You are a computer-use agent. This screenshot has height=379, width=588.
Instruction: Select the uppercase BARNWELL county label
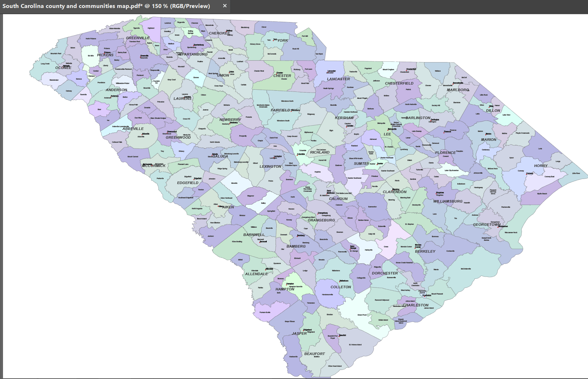[254, 235]
